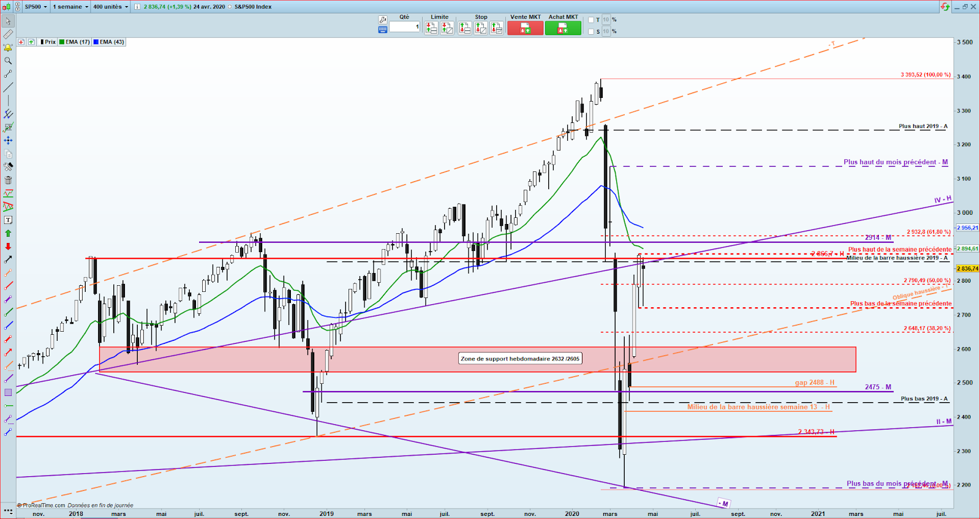
Task: Pick the purple rectangle shape tool
Action: coord(8,392)
